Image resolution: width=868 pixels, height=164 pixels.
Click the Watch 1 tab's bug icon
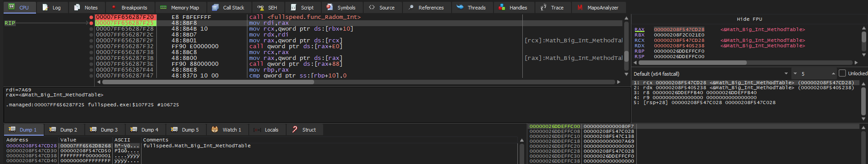pos(215,129)
